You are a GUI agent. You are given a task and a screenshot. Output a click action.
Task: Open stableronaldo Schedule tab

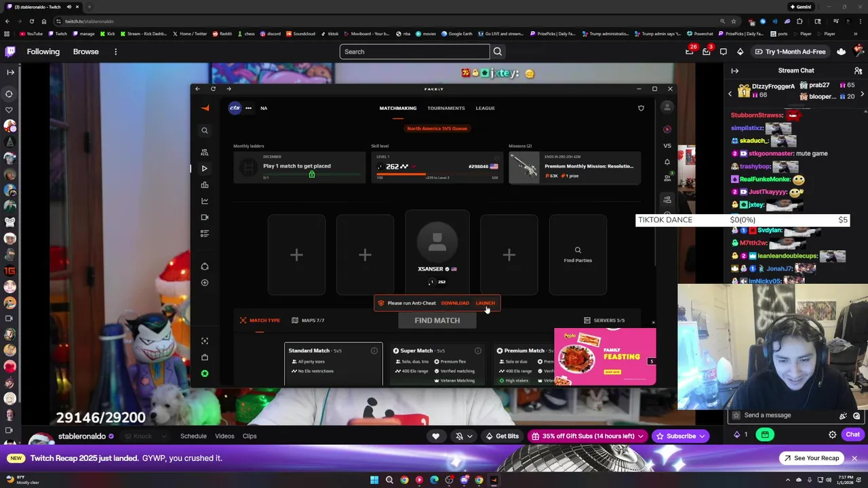tap(193, 436)
